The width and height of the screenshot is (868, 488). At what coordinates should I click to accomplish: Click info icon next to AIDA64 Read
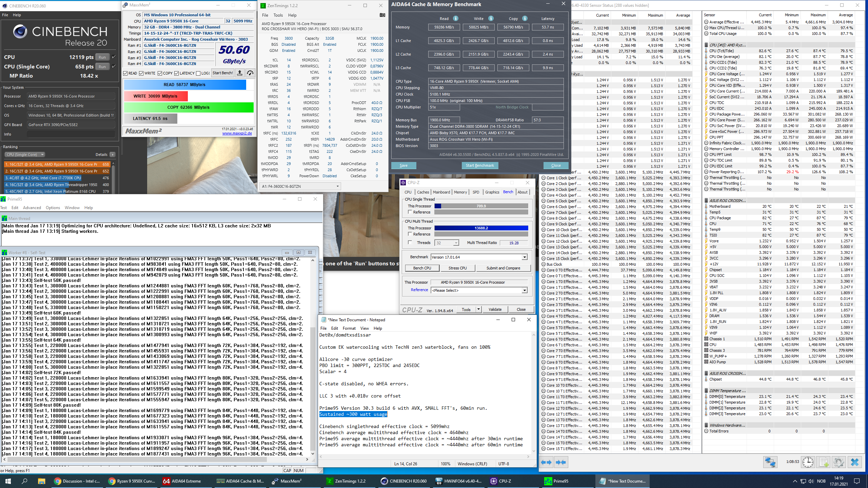[456, 18]
